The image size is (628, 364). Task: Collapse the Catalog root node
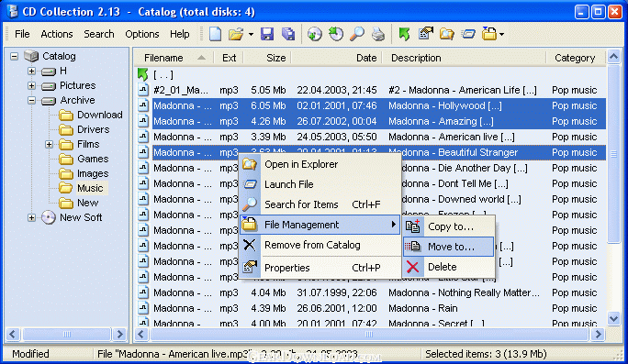pyautogui.click(x=15, y=56)
